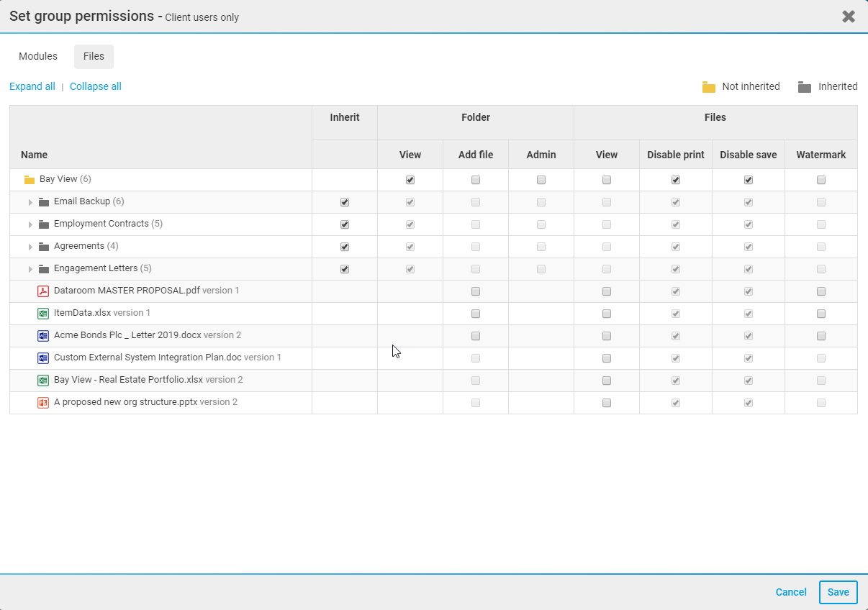Click the PowerPoint icon for org structure file
Viewport: 868px width, 610px height.
pos(42,403)
